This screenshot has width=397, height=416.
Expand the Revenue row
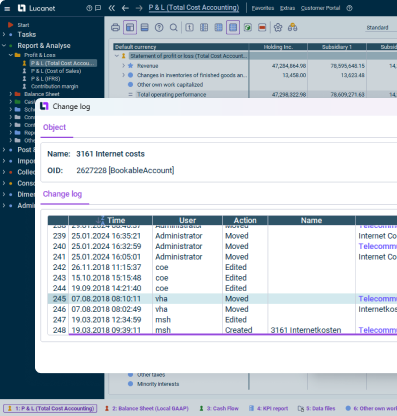click(123, 66)
